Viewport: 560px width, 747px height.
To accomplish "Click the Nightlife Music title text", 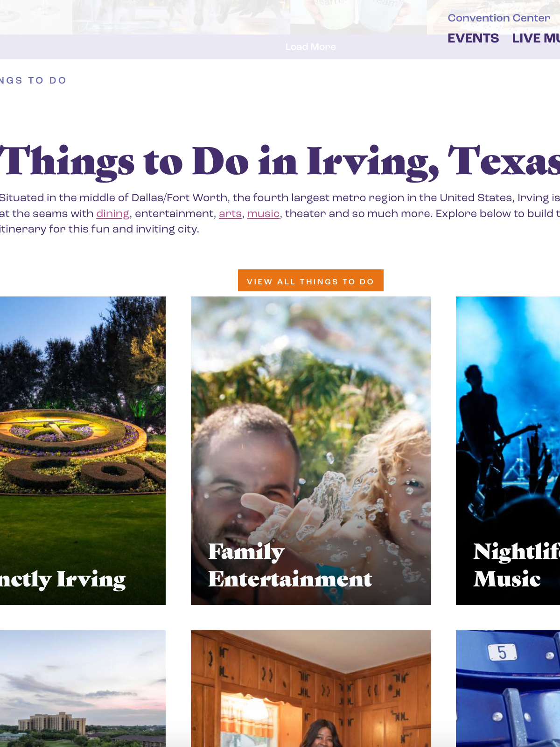I will point(517,565).
